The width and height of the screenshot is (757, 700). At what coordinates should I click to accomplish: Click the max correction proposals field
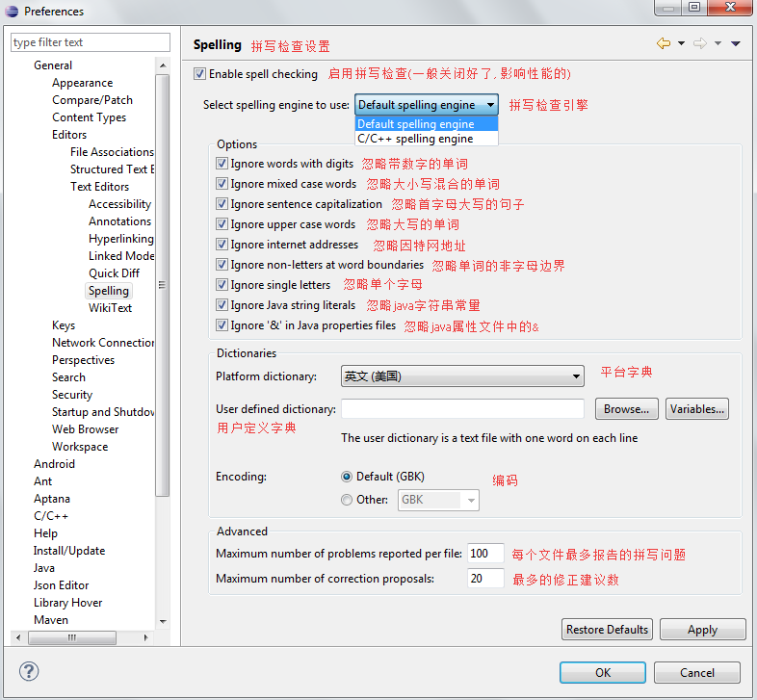485,579
